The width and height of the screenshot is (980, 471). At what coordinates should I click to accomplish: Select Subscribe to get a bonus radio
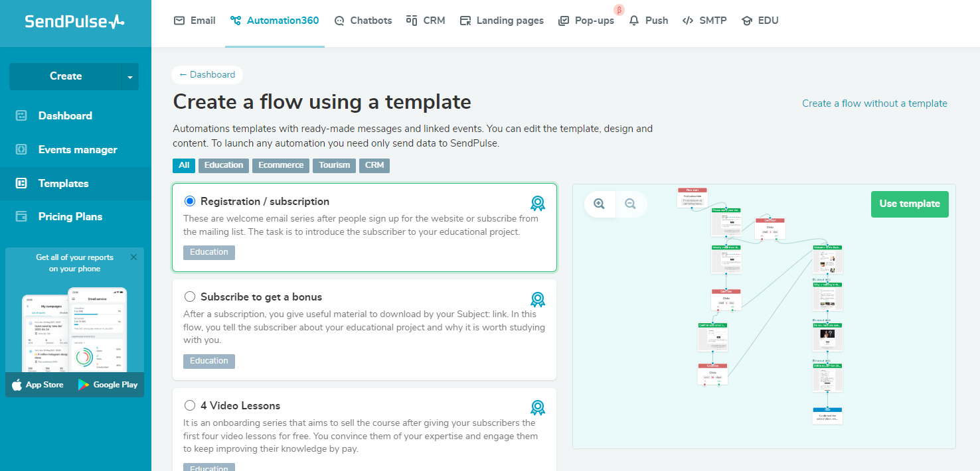click(x=190, y=297)
